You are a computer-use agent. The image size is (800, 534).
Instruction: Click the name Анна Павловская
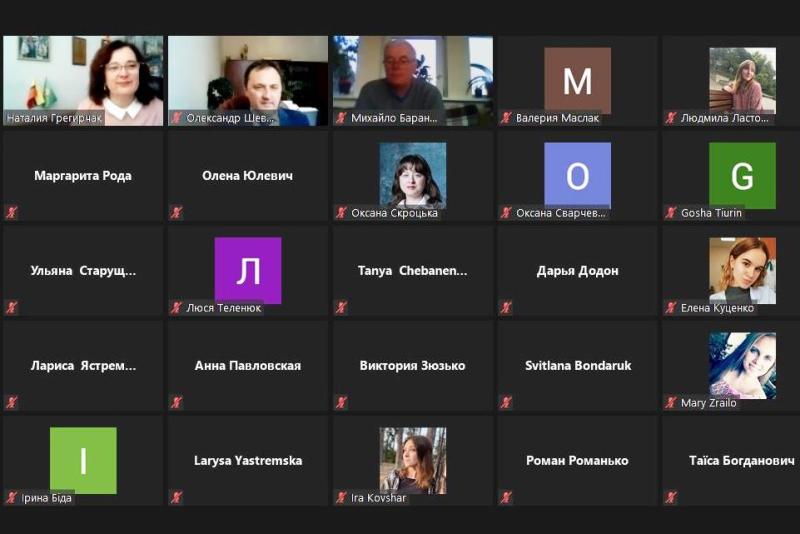(248, 366)
